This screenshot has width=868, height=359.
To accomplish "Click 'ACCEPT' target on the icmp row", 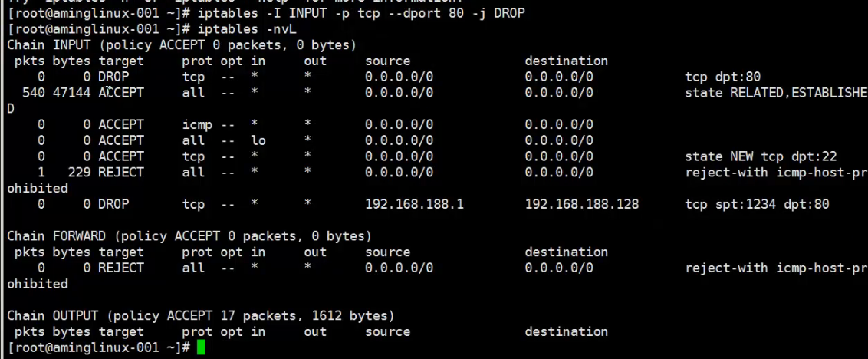I will click(x=121, y=124).
